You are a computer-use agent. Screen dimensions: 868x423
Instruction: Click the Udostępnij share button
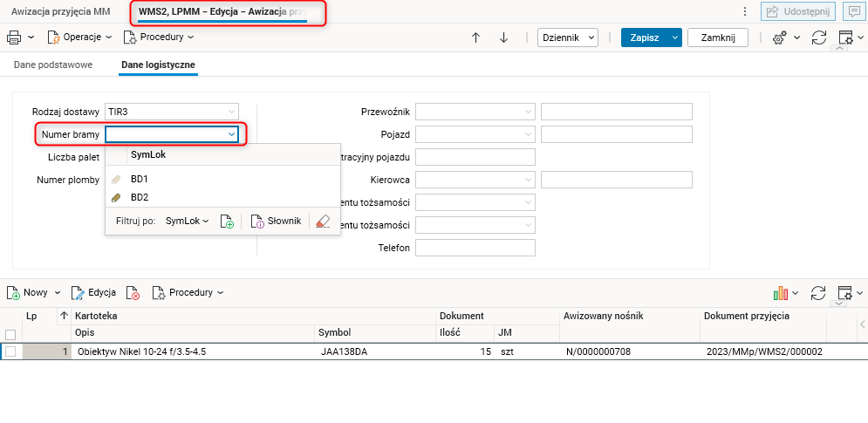(797, 11)
